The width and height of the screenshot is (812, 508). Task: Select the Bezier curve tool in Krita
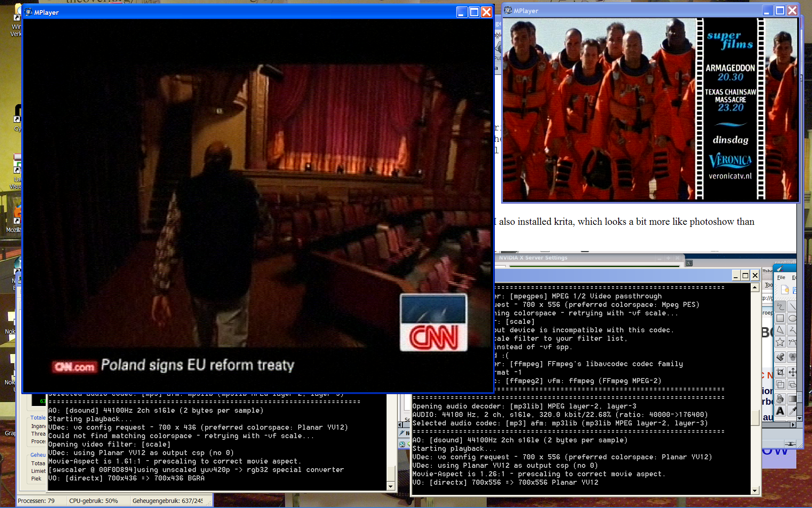click(792, 342)
